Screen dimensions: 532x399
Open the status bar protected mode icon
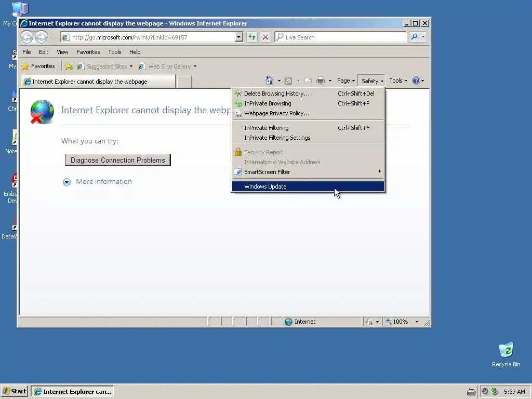(x=369, y=322)
